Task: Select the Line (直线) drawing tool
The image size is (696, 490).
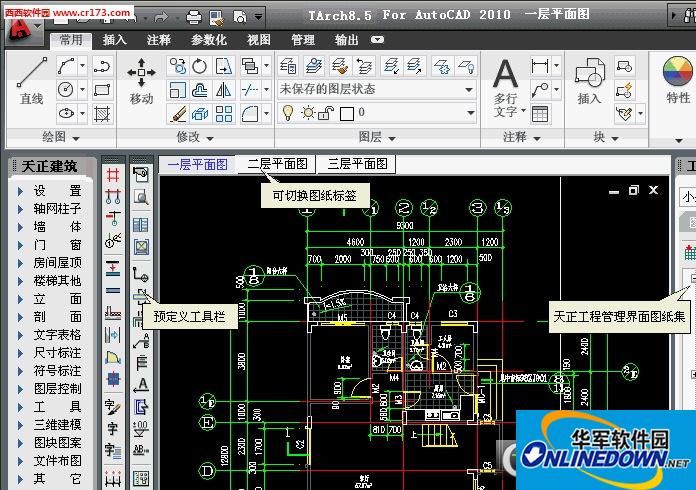Action: [32, 80]
